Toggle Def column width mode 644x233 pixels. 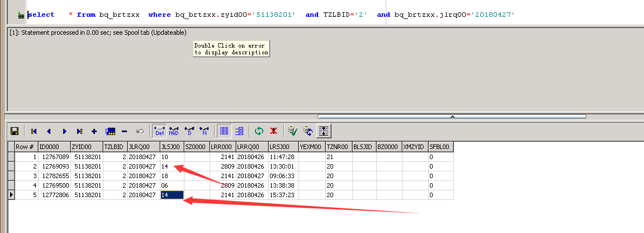click(x=159, y=131)
